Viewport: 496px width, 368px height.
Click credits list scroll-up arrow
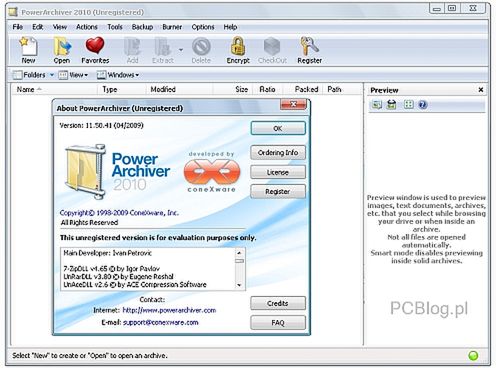coord(239,253)
